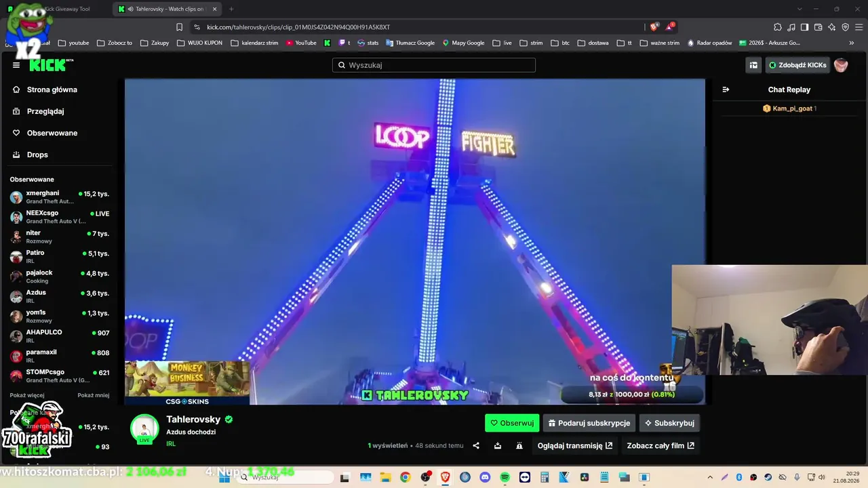Bookmark this page with the bookmark icon
This screenshot has width=868, height=488.
pyautogui.click(x=179, y=27)
